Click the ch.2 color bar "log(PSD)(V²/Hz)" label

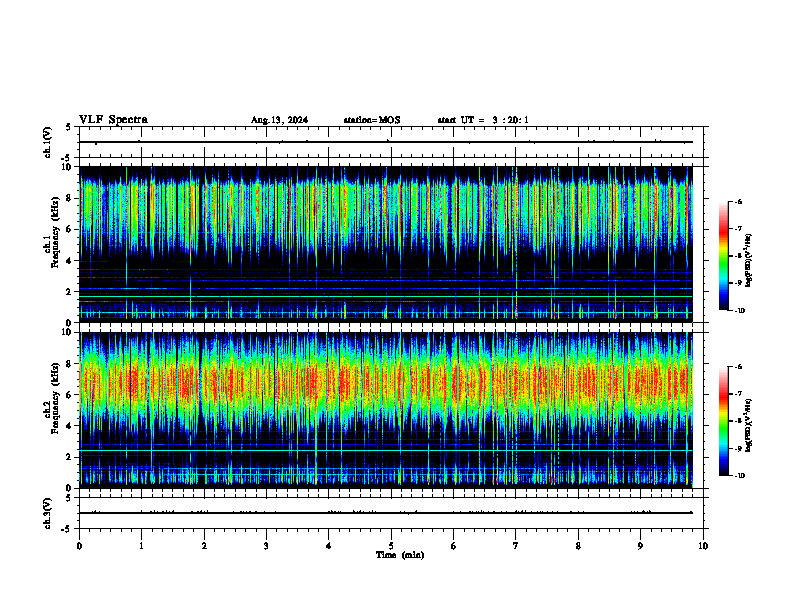[749, 425]
